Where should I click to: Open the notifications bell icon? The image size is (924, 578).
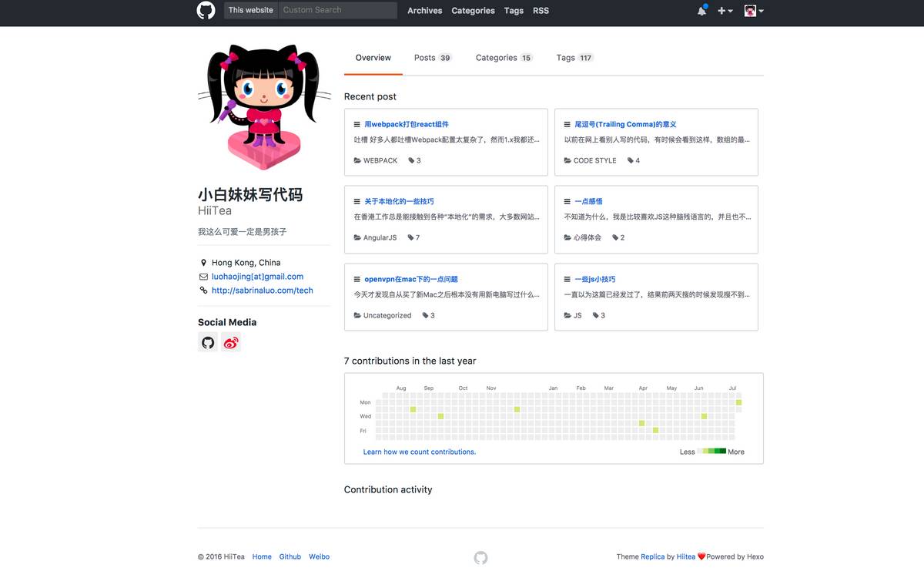(701, 11)
